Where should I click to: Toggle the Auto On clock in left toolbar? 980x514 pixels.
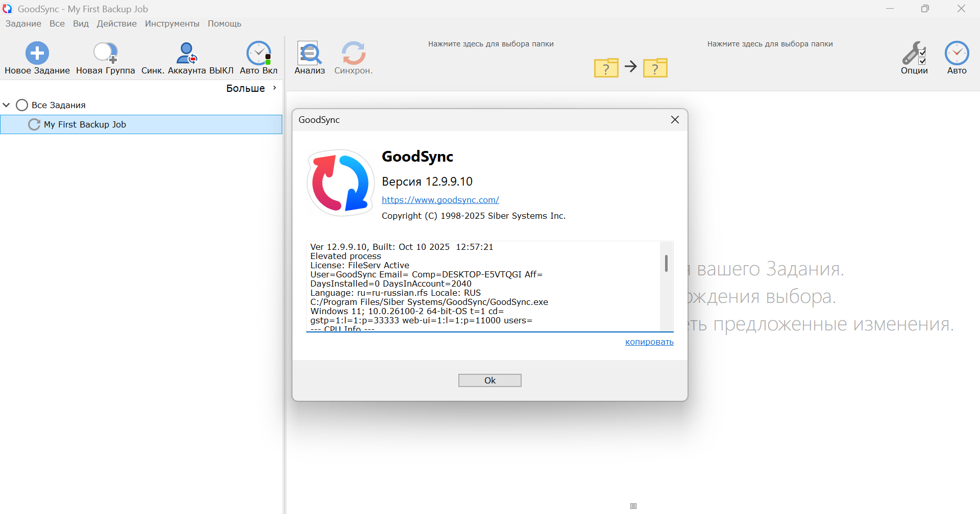pos(259,53)
